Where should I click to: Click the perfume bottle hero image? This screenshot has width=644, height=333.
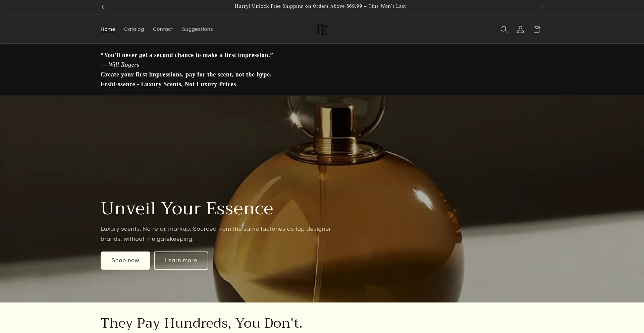[322, 199]
